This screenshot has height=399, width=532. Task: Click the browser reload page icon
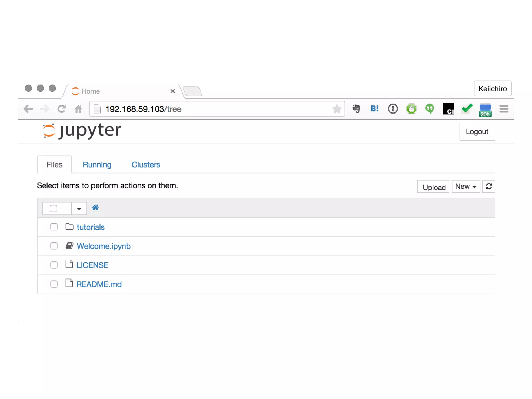(62, 109)
